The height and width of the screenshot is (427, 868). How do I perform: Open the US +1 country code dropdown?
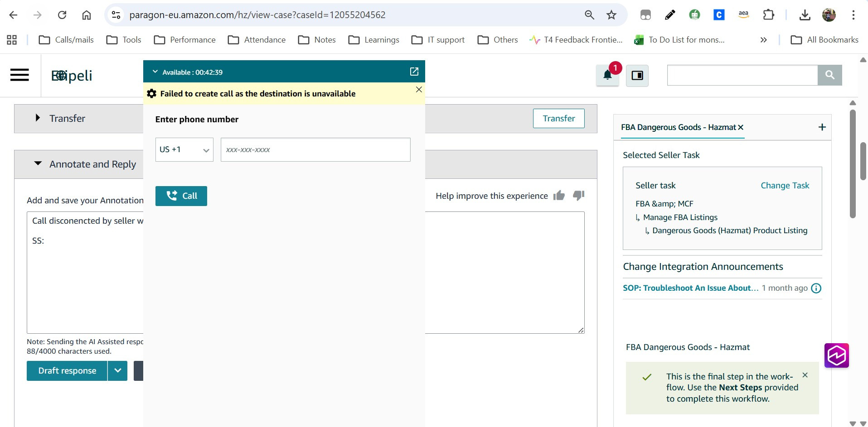click(184, 149)
